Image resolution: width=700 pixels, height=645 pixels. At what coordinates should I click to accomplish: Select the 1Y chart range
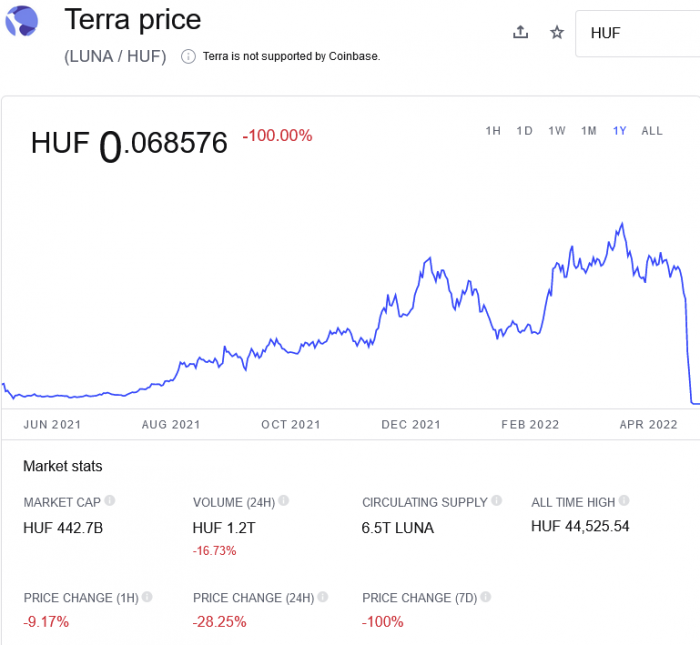(620, 131)
